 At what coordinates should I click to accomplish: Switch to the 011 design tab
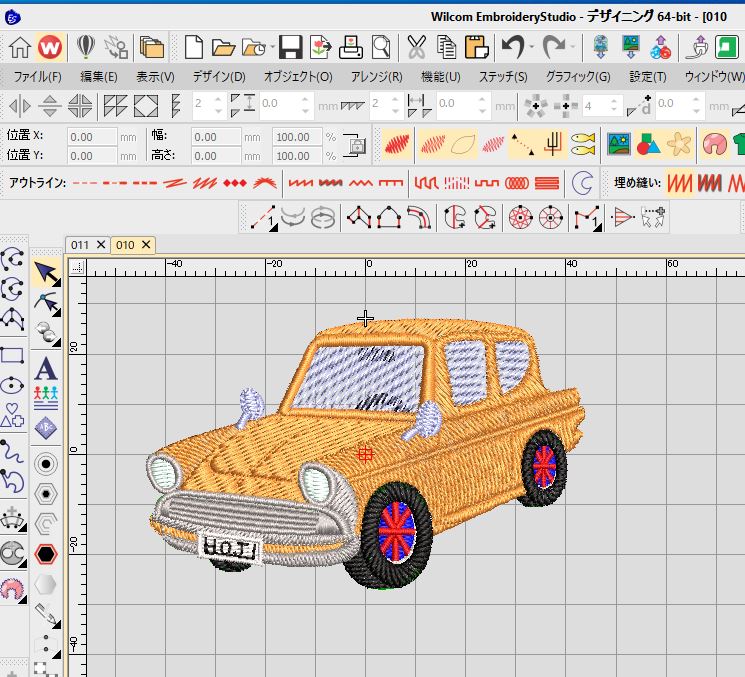[79, 245]
